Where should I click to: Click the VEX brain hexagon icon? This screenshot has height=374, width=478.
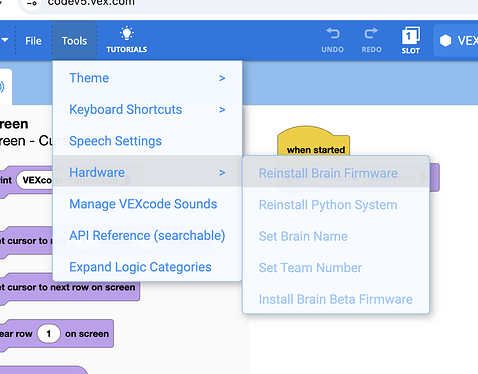point(445,41)
